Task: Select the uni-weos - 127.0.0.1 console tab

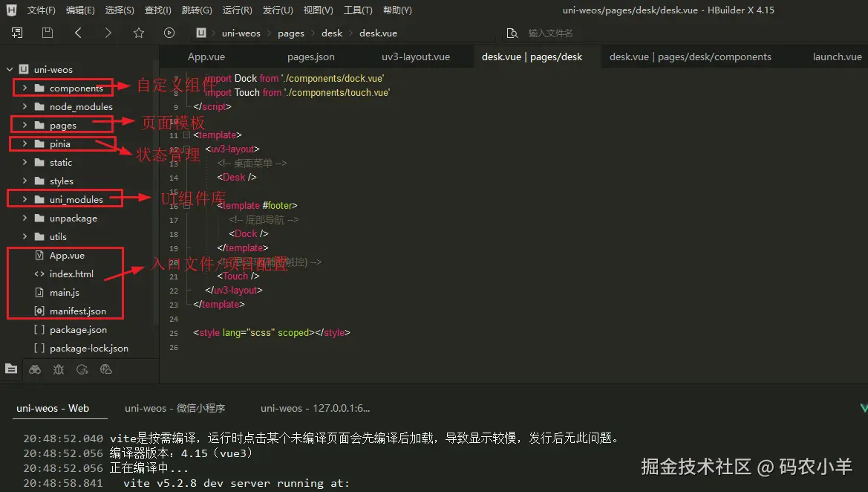Action: tap(315, 408)
